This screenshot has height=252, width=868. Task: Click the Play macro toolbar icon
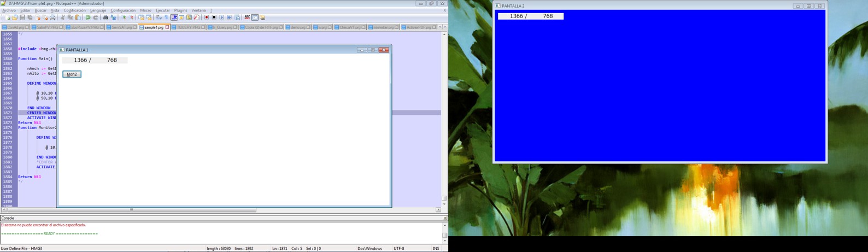click(x=222, y=17)
